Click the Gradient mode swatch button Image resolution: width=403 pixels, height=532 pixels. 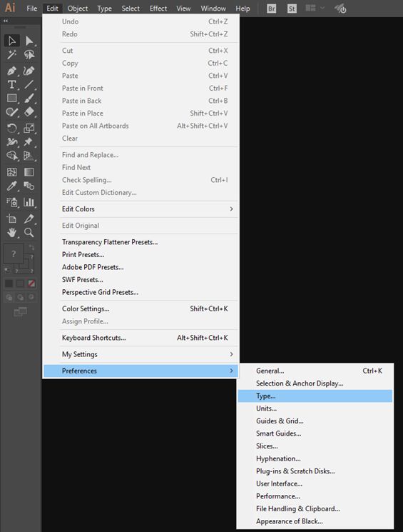[x=21, y=283]
